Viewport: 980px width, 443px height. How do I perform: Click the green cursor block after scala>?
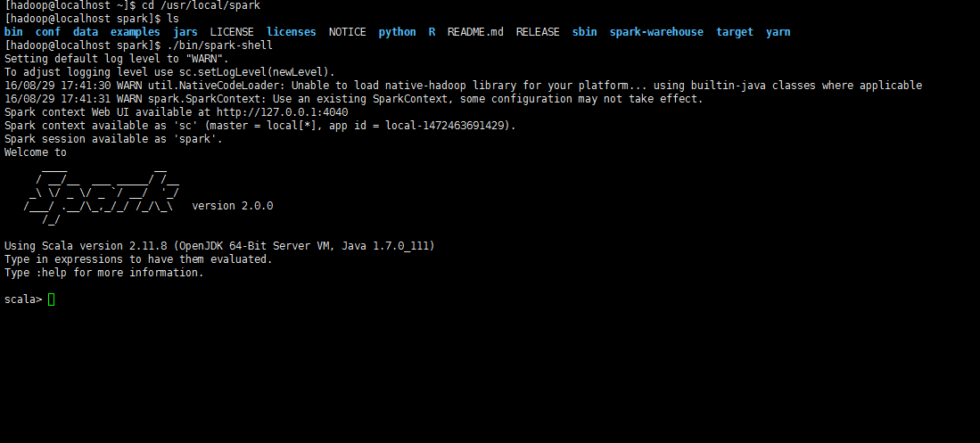coord(52,299)
